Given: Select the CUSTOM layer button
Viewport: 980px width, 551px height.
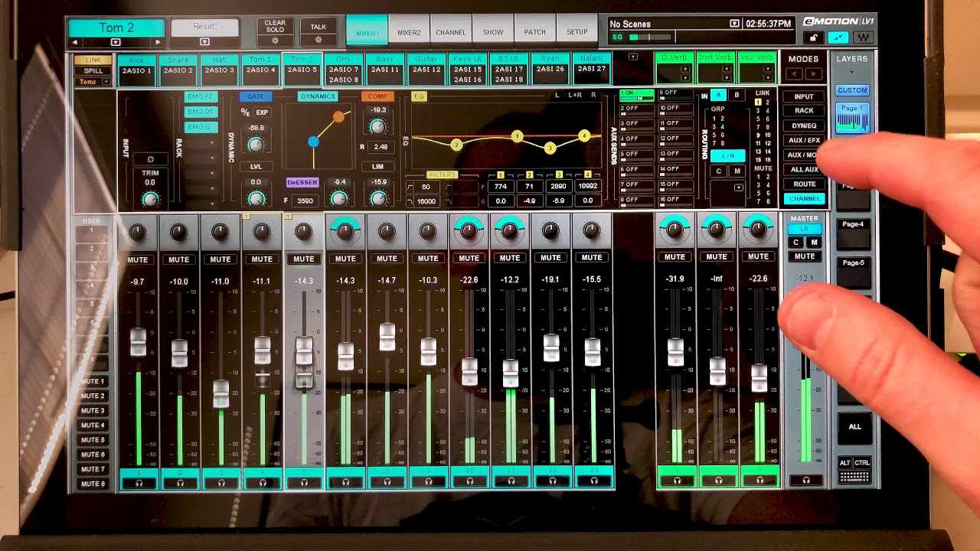Looking at the screenshot, I should click(x=852, y=90).
